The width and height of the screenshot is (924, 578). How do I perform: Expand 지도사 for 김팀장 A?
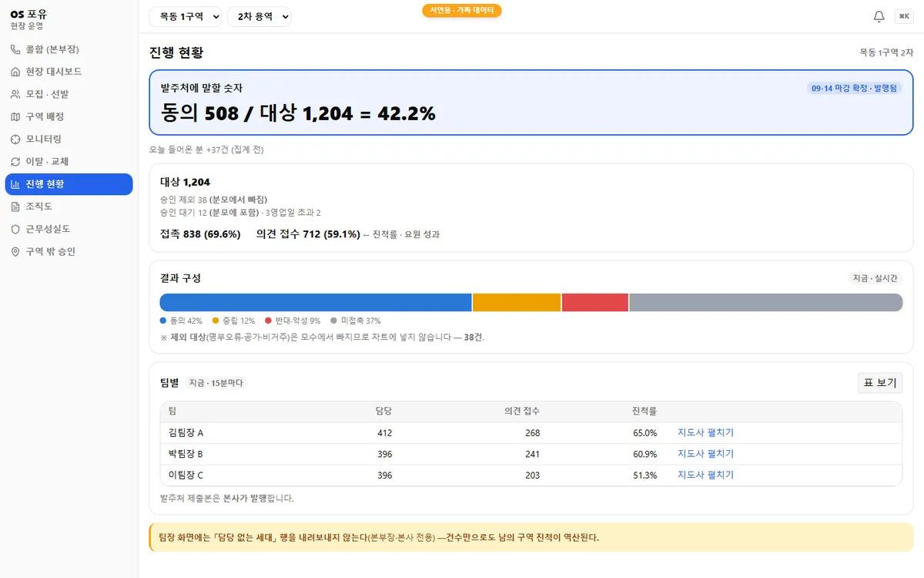click(x=705, y=432)
